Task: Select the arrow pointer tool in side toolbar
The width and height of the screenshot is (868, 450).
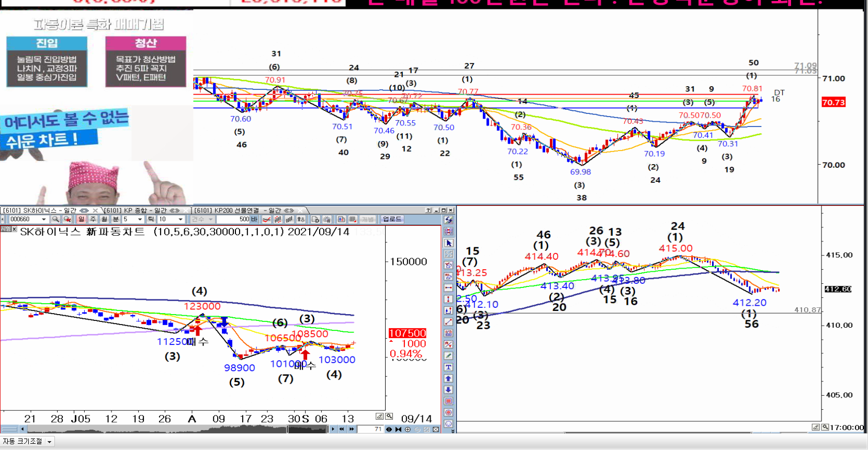Action: [x=448, y=243]
